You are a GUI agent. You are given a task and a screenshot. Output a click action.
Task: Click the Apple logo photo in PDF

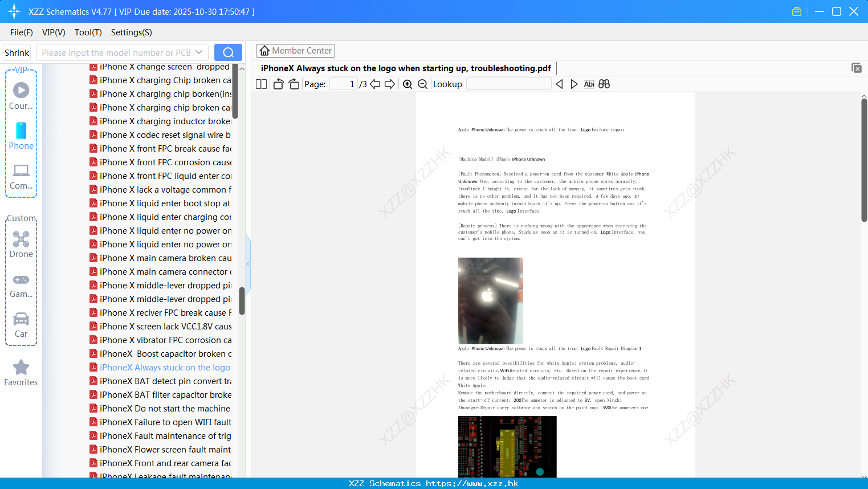(x=491, y=301)
